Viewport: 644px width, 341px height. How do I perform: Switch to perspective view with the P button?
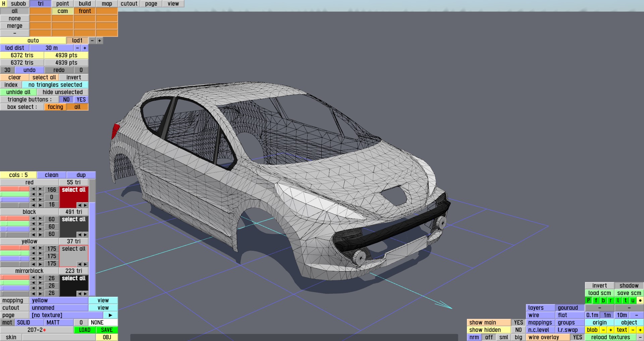point(588,300)
